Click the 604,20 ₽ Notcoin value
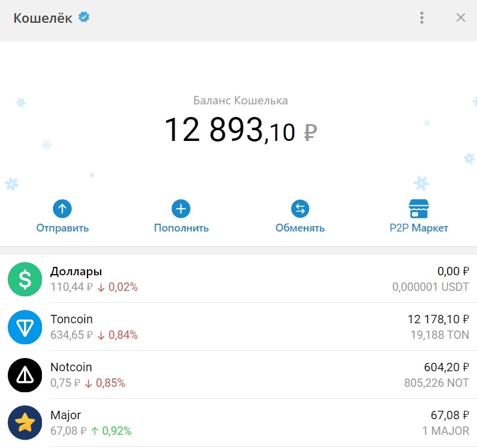 (446, 367)
